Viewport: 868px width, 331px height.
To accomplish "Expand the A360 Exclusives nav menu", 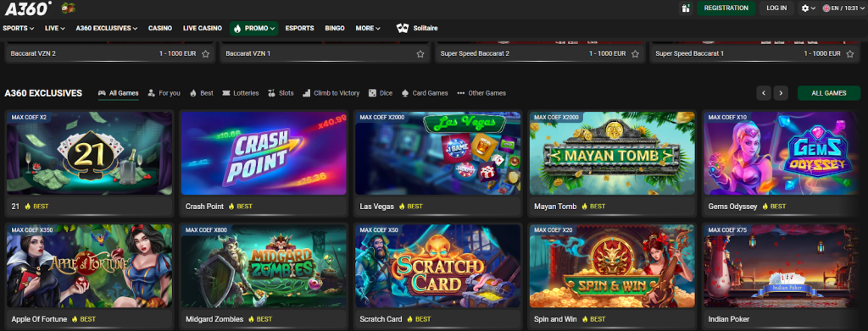I will [107, 28].
